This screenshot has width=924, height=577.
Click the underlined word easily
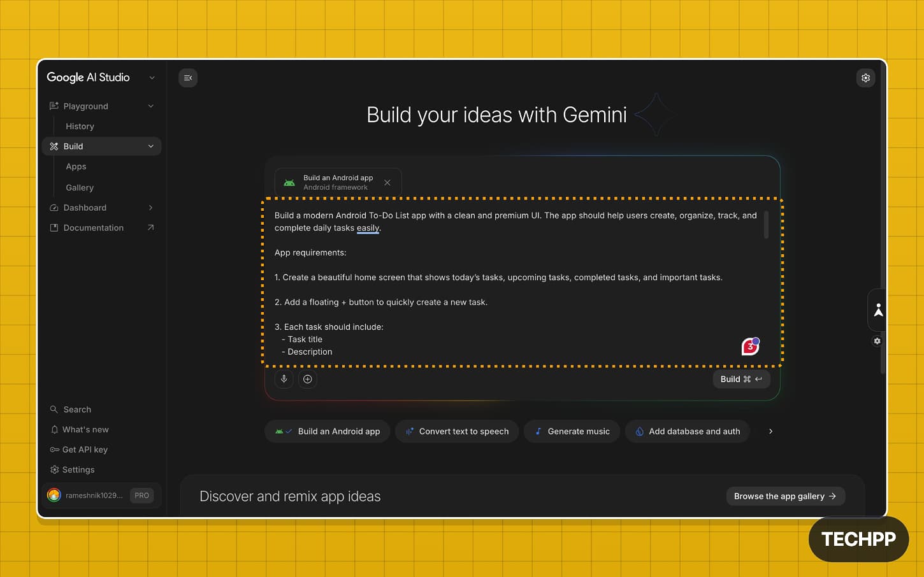[368, 228]
